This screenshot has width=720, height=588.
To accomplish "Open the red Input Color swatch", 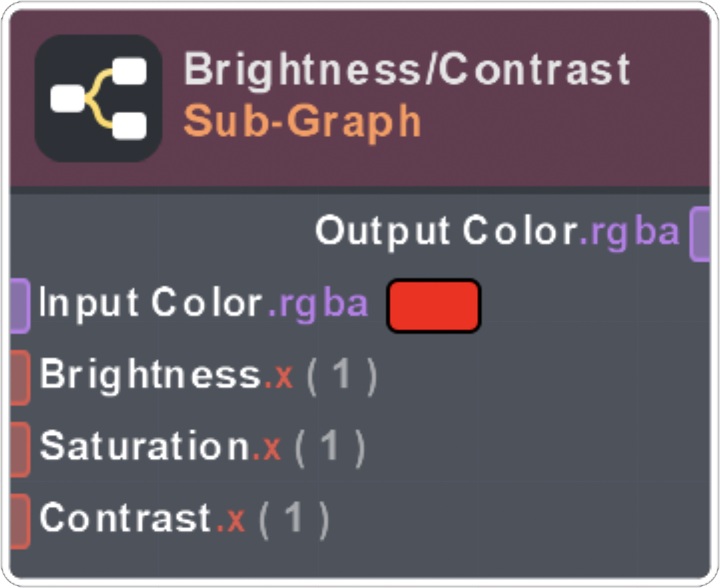I will [433, 305].
